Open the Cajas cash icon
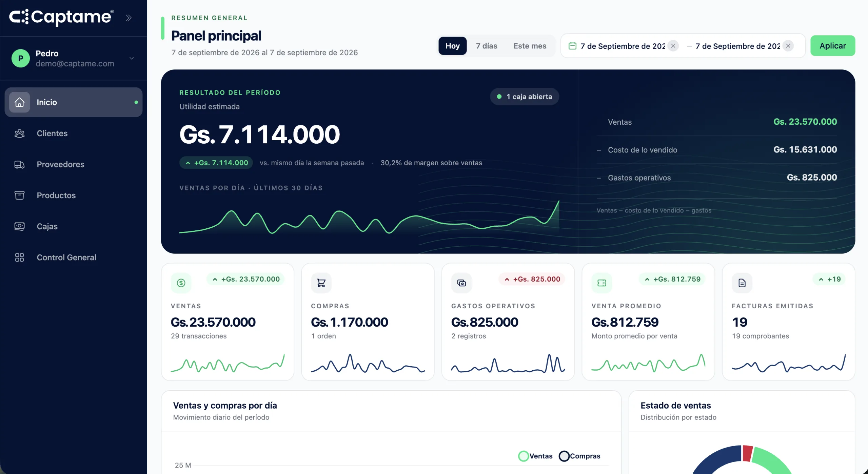Image resolution: width=868 pixels, height=474 pixels. pyautogui.click(x=19, y=227)
